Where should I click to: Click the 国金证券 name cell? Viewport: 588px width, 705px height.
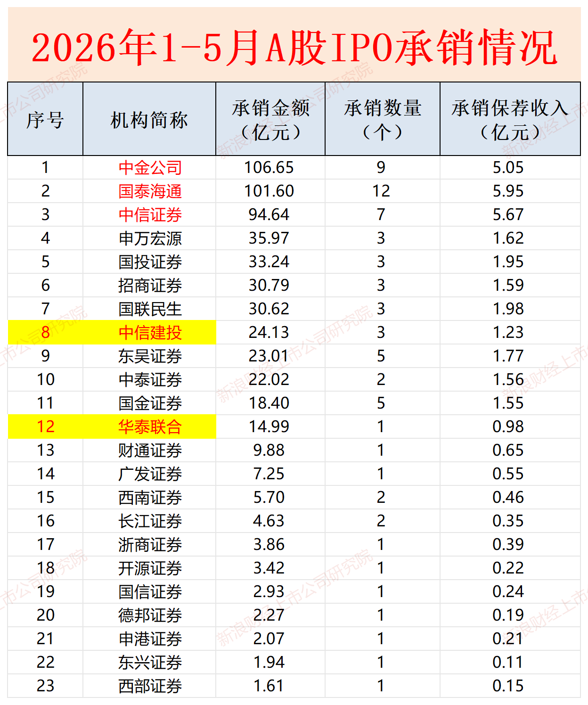(149, 403)
